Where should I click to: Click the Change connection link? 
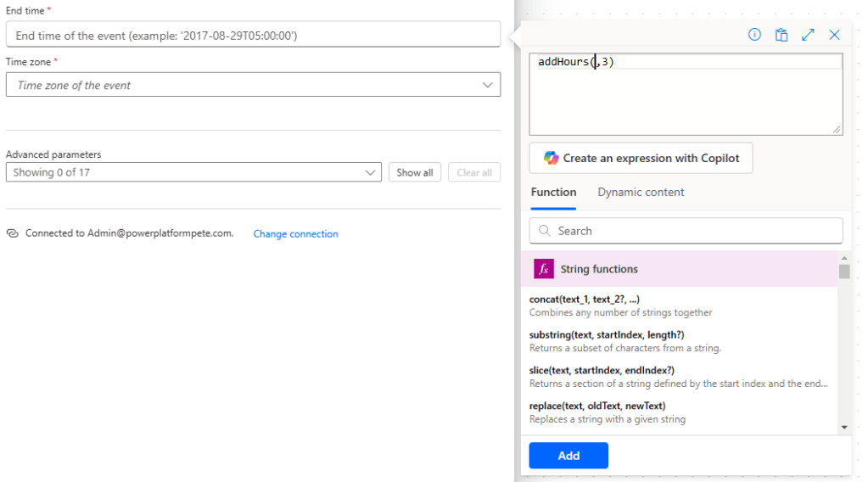(x=295, y=234)
